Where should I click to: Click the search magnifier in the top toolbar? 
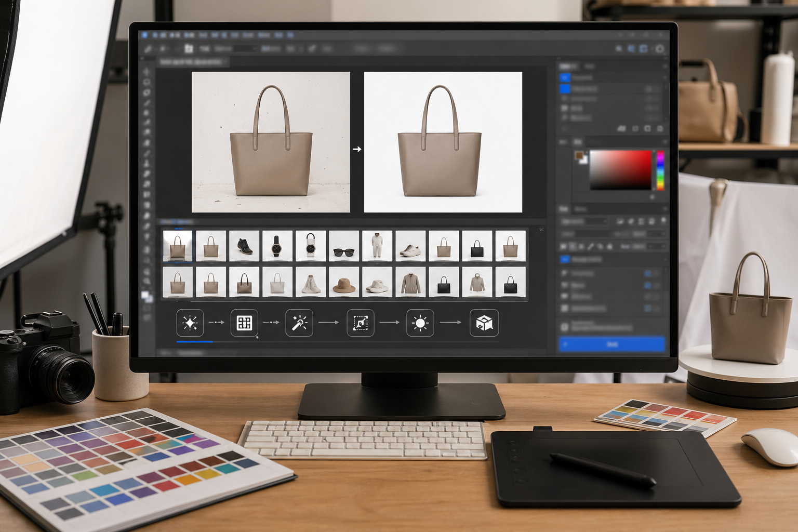[x=619, y=48]
